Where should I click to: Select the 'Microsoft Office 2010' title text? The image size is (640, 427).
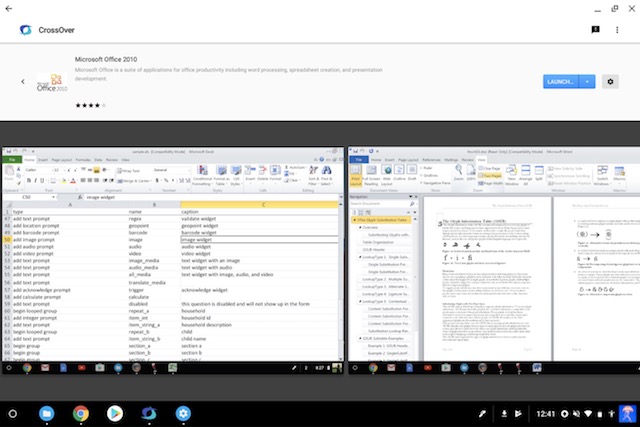(106, 59)
